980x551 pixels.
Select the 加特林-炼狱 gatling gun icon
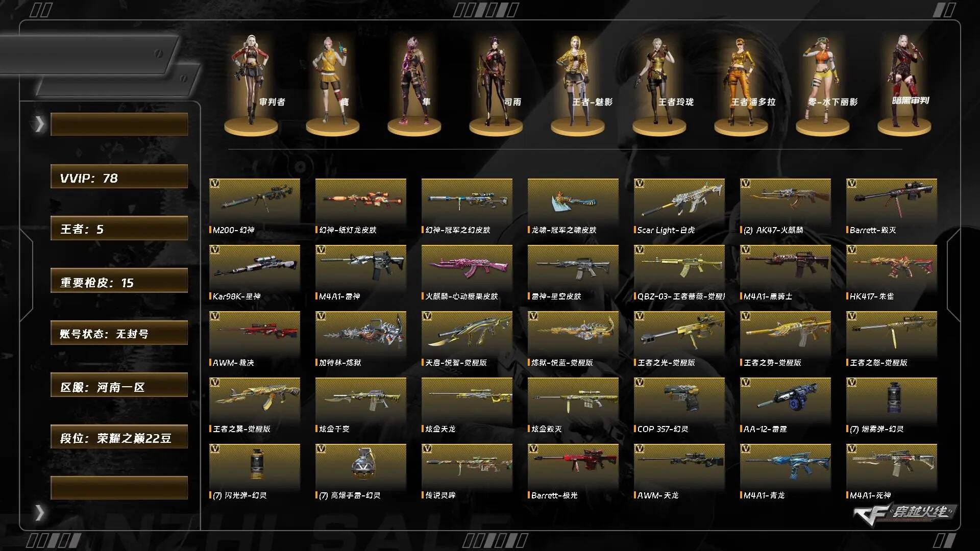pyautogui.click(x=361, y=334)
